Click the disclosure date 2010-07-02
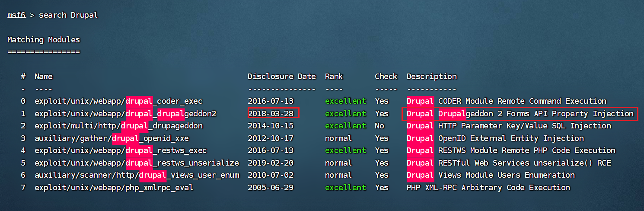 271,175
